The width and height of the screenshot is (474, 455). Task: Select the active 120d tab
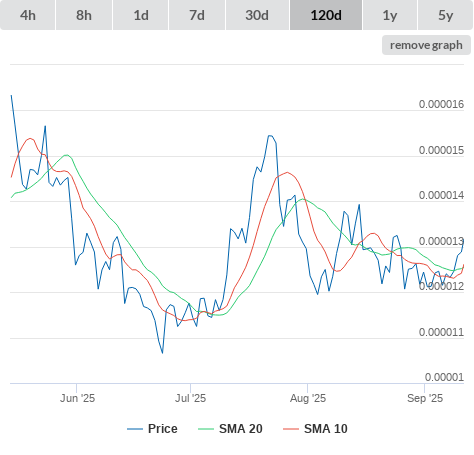326,15
